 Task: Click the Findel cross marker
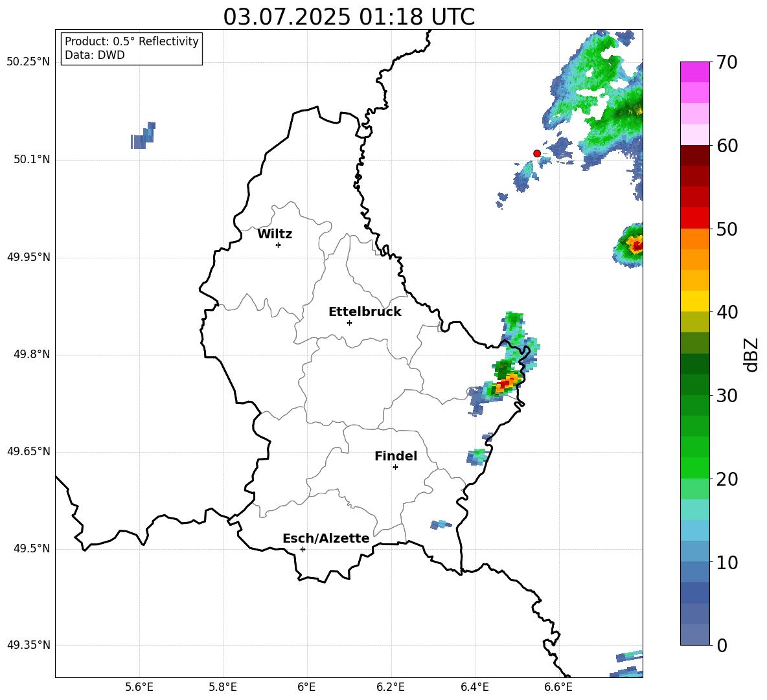pyautogui.click(x=395, y=468)
